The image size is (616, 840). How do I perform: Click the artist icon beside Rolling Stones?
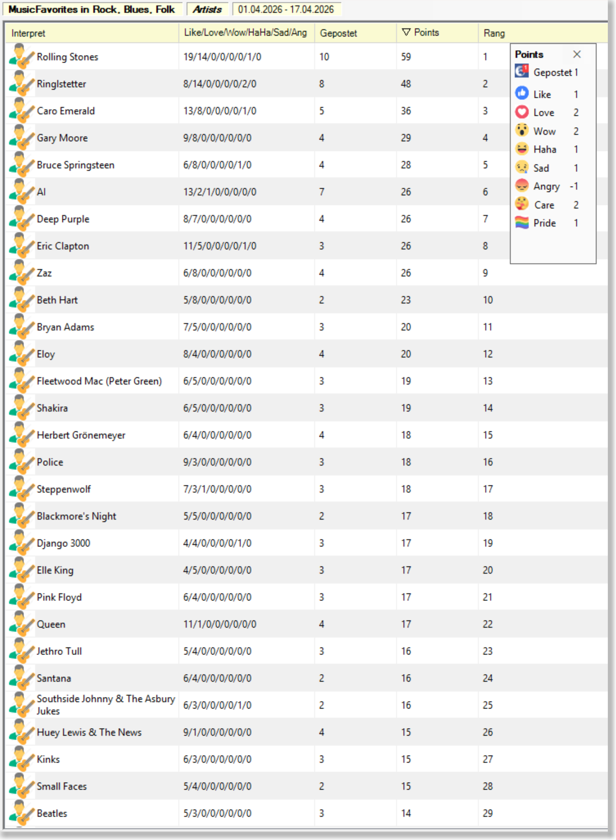(x=21, y=57)
